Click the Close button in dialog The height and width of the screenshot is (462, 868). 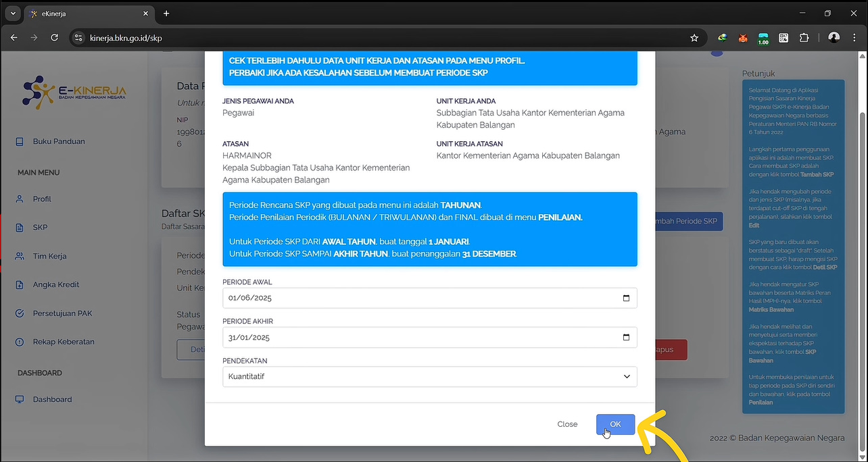click(567, 424)
